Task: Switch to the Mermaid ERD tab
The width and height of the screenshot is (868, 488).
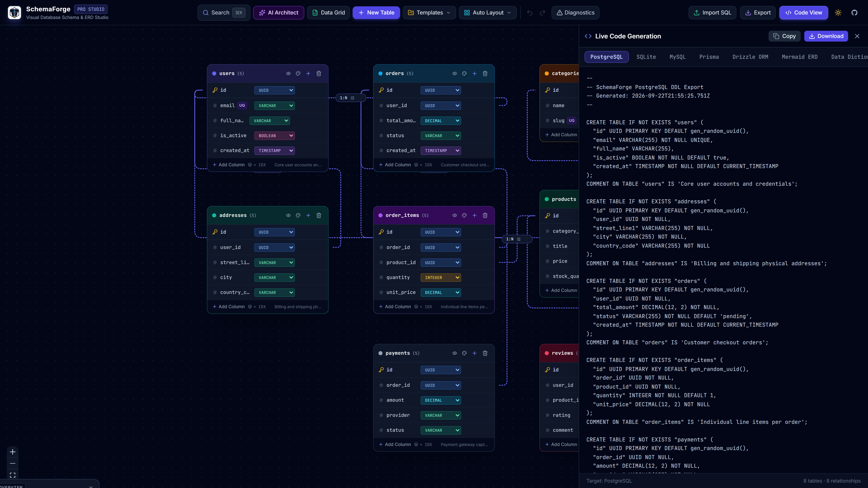Action: point(800,57)
